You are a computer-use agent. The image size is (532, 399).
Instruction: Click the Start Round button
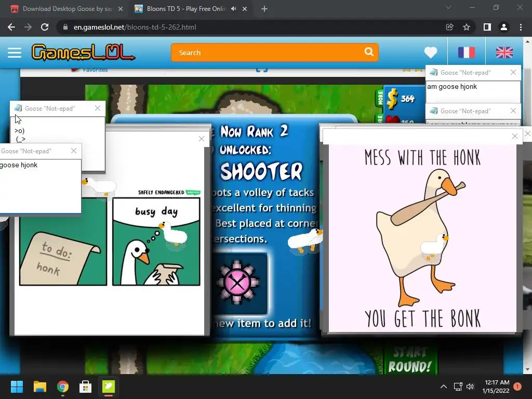410,361
